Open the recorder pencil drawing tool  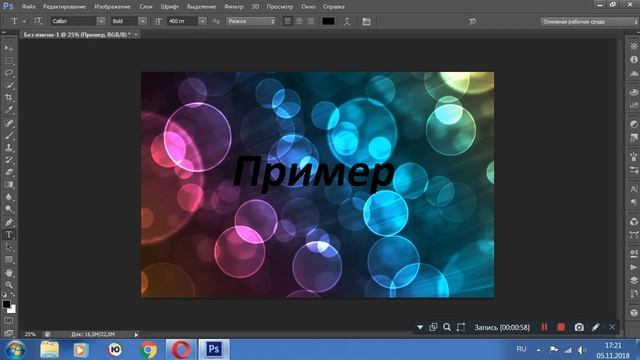pos(596,327)
